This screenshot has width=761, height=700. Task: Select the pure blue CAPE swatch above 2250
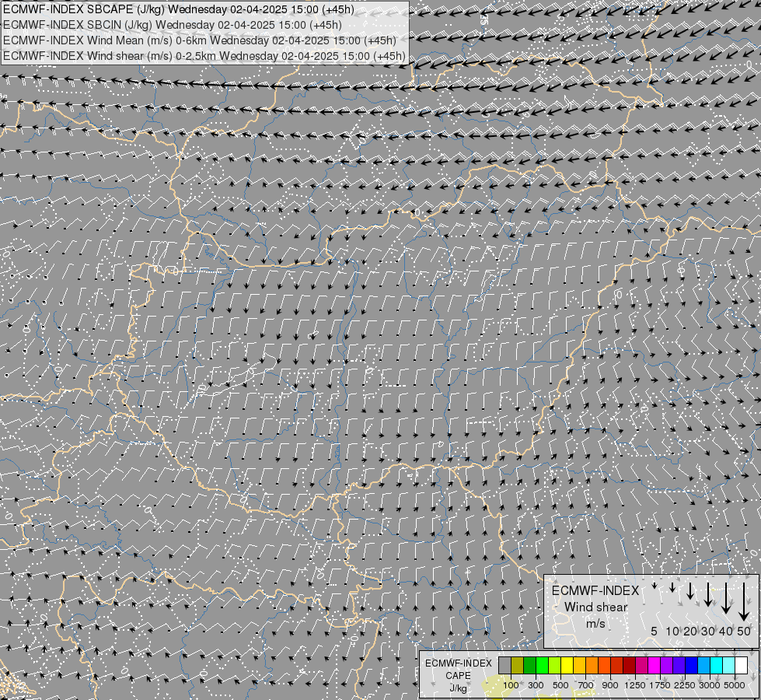(x=692, y=665)
